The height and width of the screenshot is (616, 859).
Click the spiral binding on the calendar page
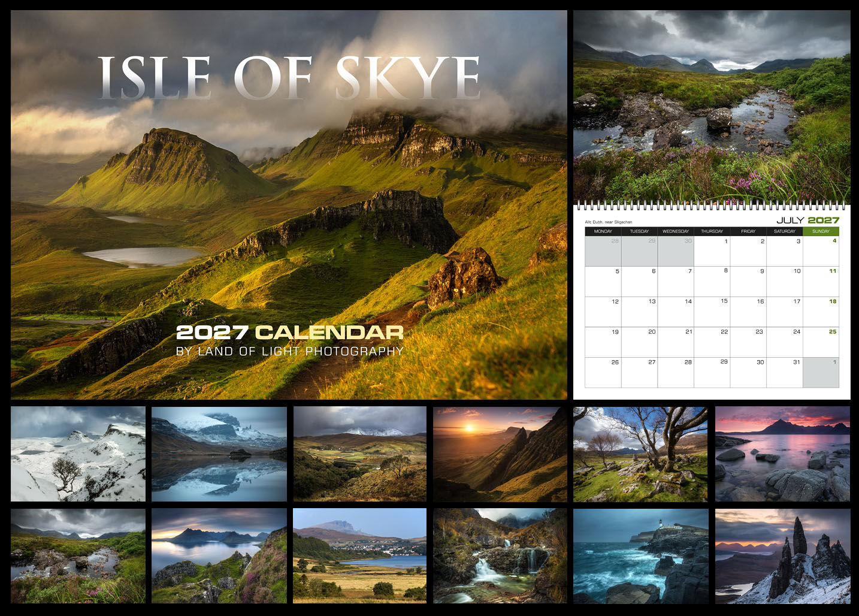pyautogui.click(x=712, y=205)
